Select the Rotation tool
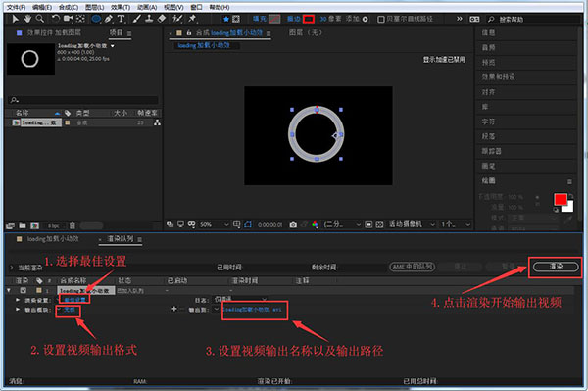The width and height of the screenshot is (588, 391). tap(56, 19)
